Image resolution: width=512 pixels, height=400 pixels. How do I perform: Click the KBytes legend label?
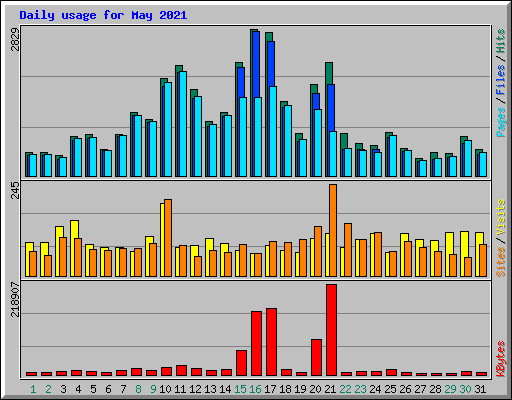pos(500,359)
